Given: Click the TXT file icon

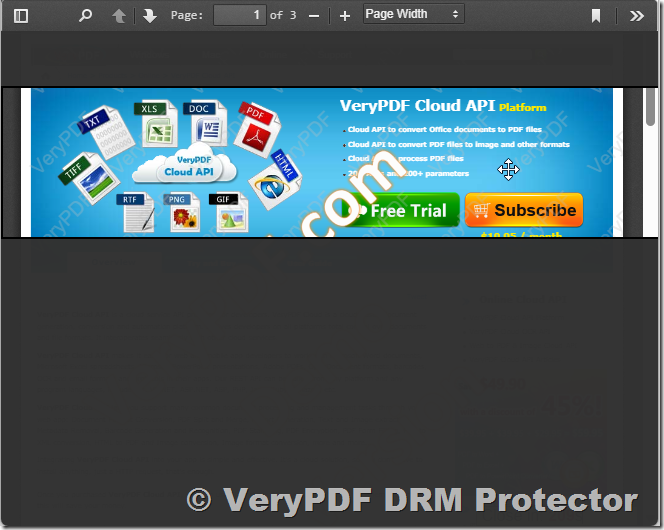Looking at the screenshot, I should pyautogui.click(x=106, y=131).
